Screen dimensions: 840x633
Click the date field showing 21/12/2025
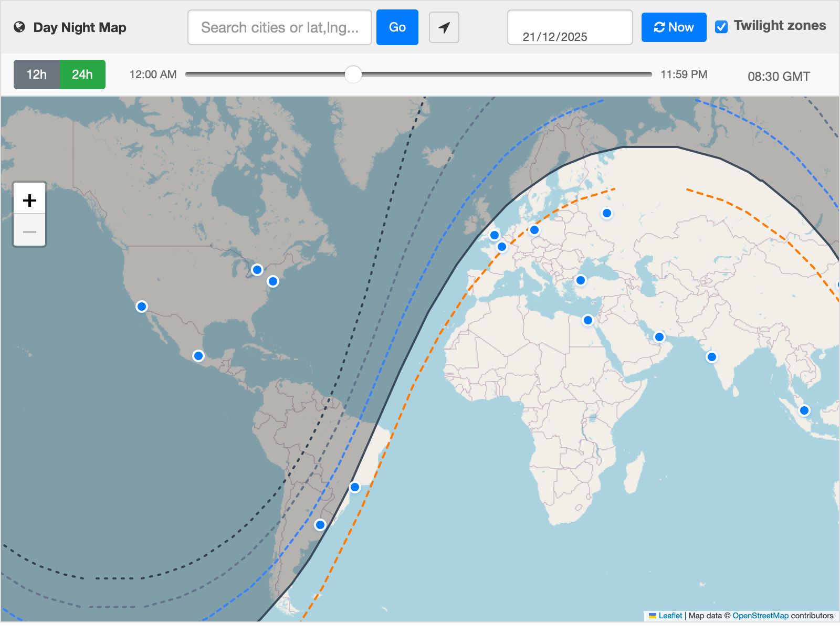570,27
